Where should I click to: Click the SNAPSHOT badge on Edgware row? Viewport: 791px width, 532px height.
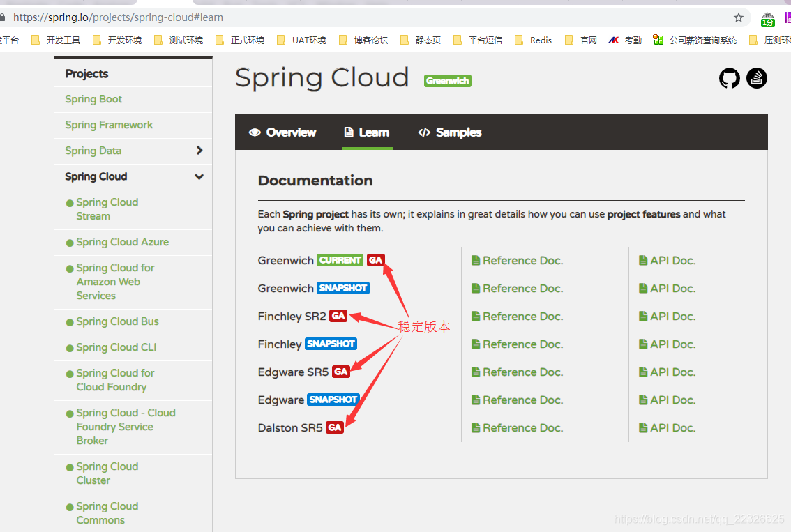(x=333, y=400)
